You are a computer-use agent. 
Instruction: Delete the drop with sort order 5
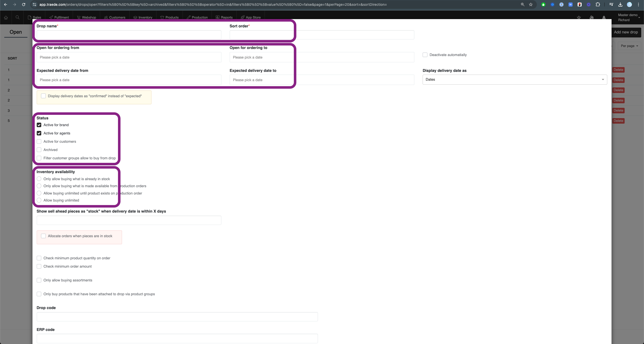[618, 121]
